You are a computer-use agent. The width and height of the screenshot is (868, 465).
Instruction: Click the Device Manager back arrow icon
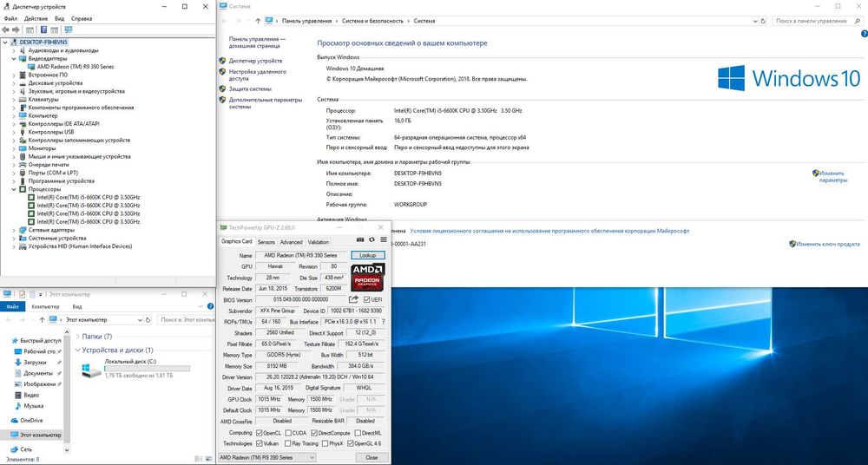pos(5,29)
